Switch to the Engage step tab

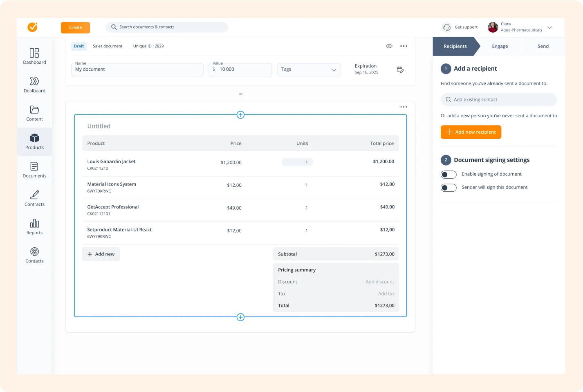click(x=500, y=46)
